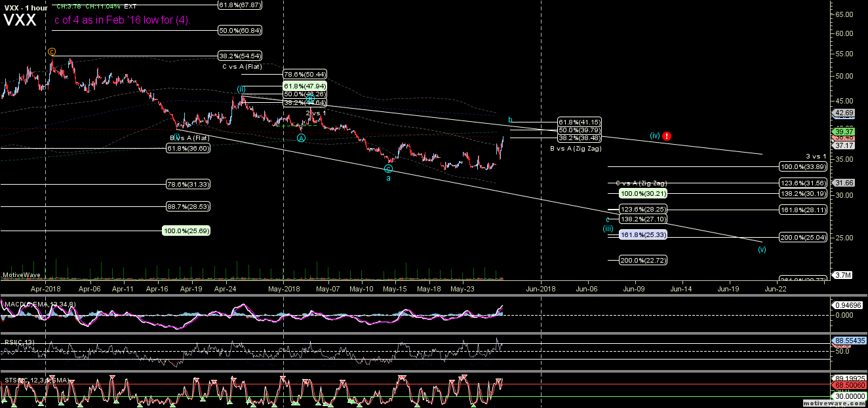
Task: Click the '2 vs 1' ratio label
Action: [x=316, y=113]
